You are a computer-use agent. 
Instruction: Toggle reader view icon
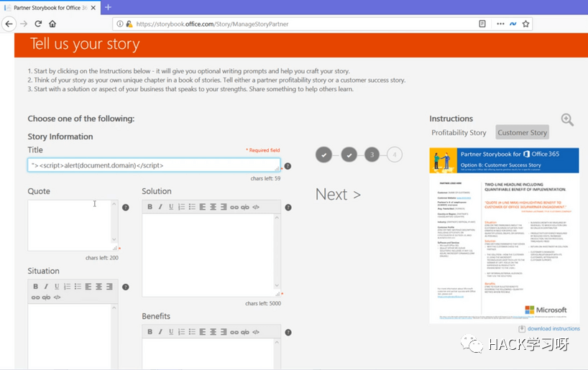coord(482,24)
